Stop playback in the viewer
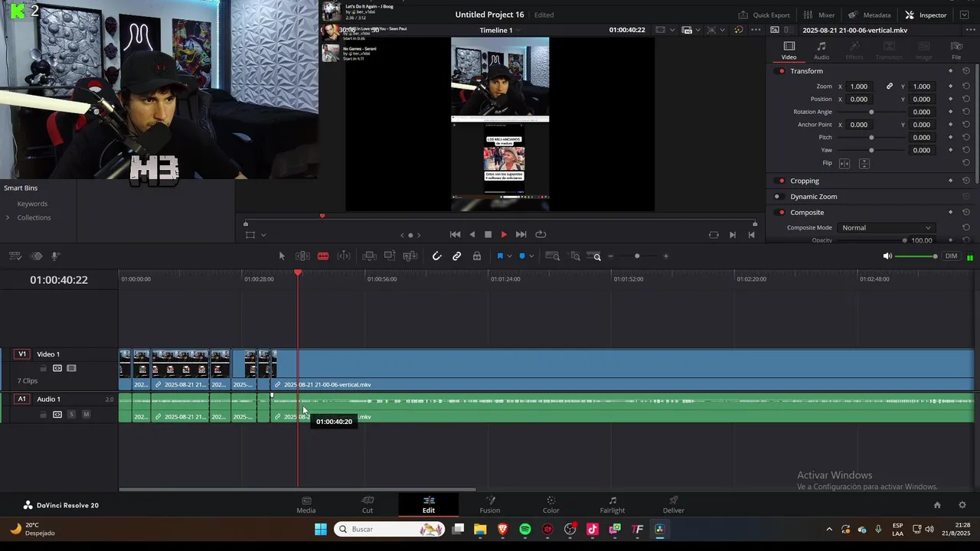Screen dimensions: 980x551 point(488,235)
